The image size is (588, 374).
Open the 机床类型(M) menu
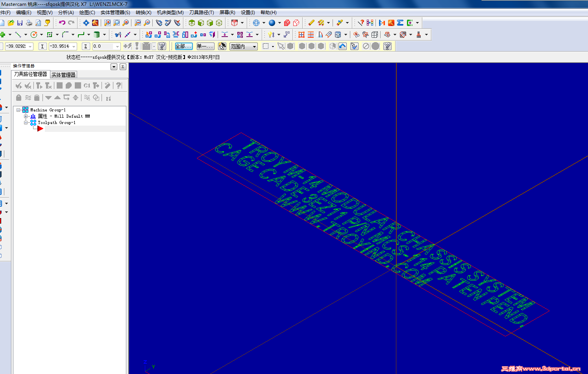pos(170,13)
